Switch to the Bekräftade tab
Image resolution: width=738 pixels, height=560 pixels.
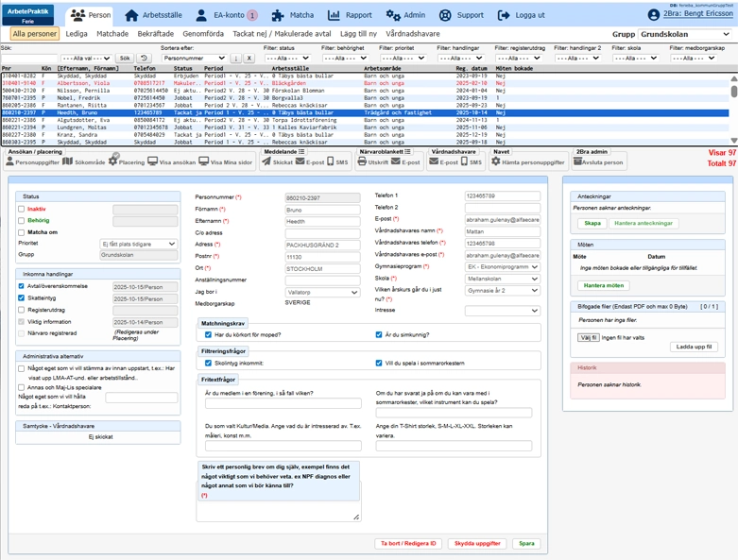[x=156, y=34]
